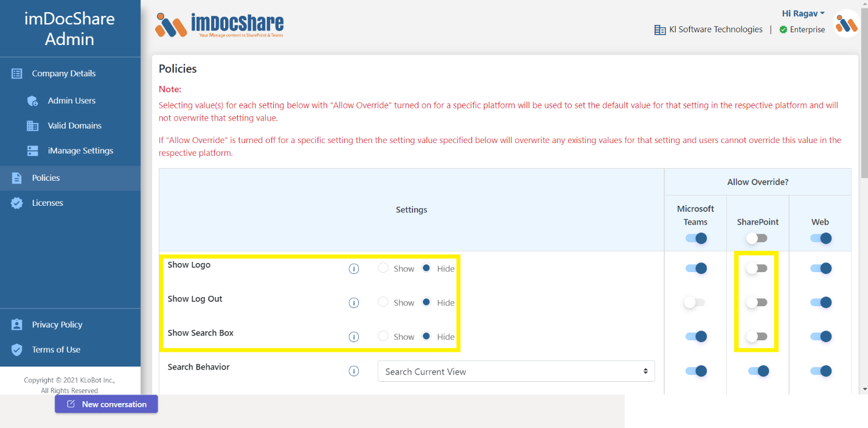
Task: Click the info icon for Search Behavior
Action: tap(354, 371)
